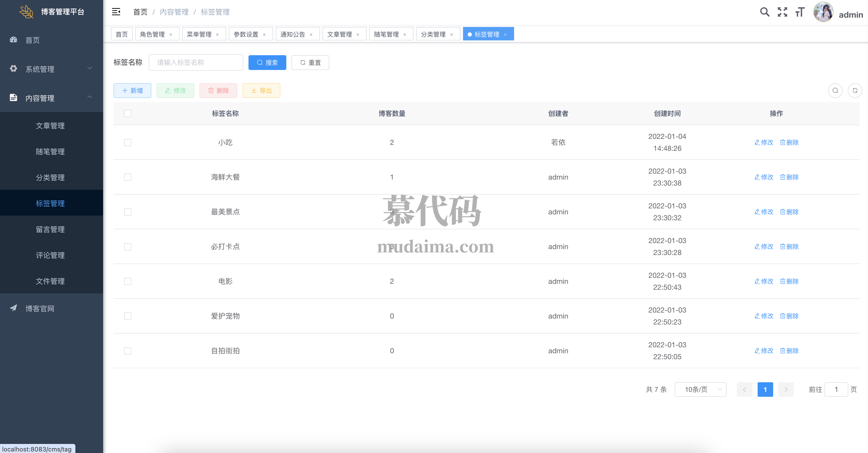
Task: Open the header search magnifier icon
Action: point(765,12)
